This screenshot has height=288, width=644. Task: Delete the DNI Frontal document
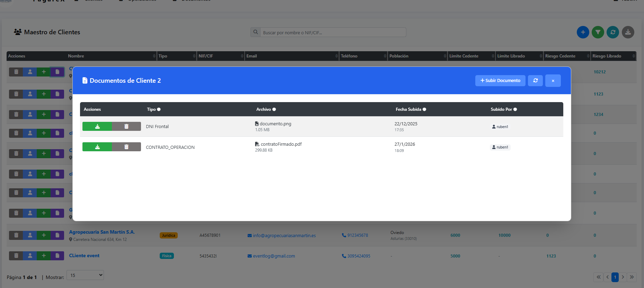126,126
